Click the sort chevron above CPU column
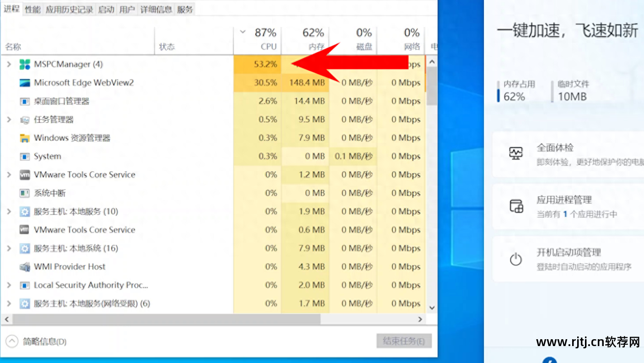Image resolution: width=644 pixels, height=363 pixels. (243, 32)
